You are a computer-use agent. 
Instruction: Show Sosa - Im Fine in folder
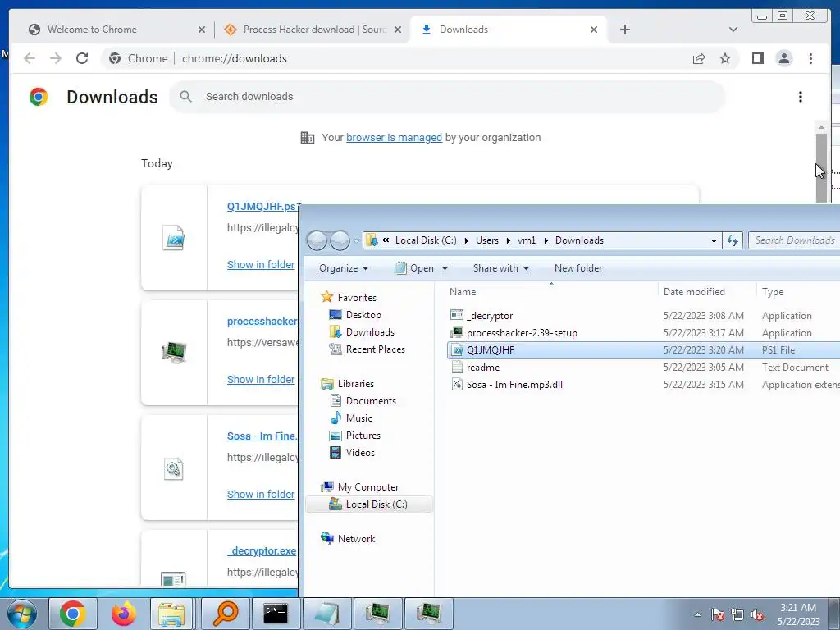click(261, 495)
